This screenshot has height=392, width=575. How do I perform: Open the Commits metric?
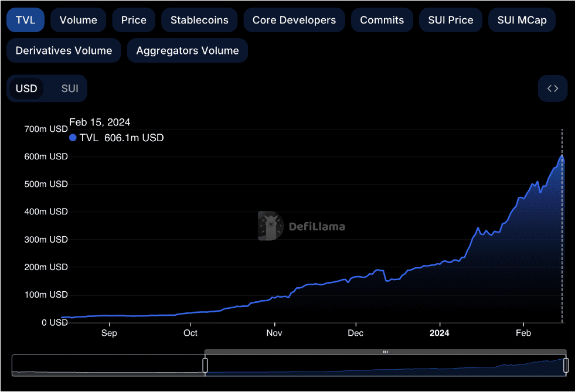[382, 19]
